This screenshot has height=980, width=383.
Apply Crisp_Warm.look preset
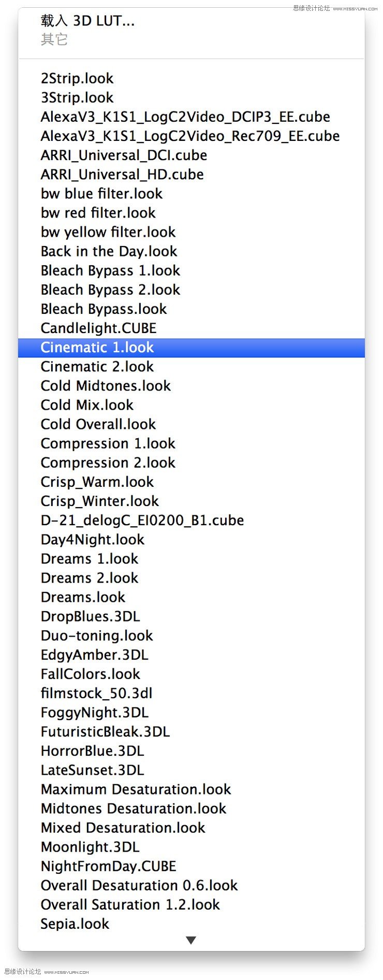(97, 482)
